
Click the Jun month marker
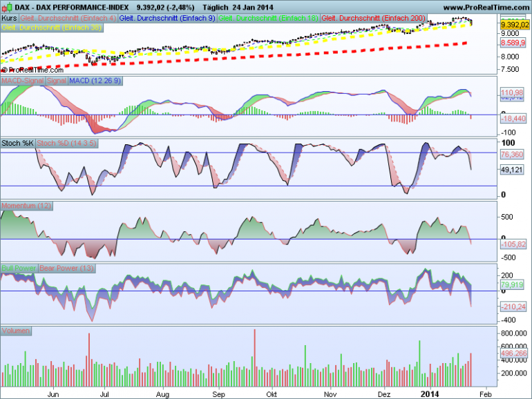click(53, 395)
